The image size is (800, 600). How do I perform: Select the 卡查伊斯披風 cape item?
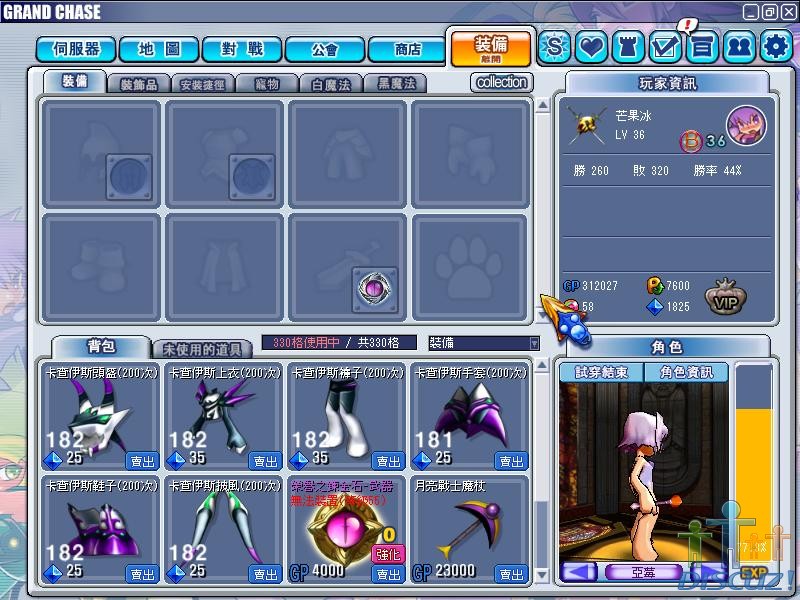click(224, 530)
